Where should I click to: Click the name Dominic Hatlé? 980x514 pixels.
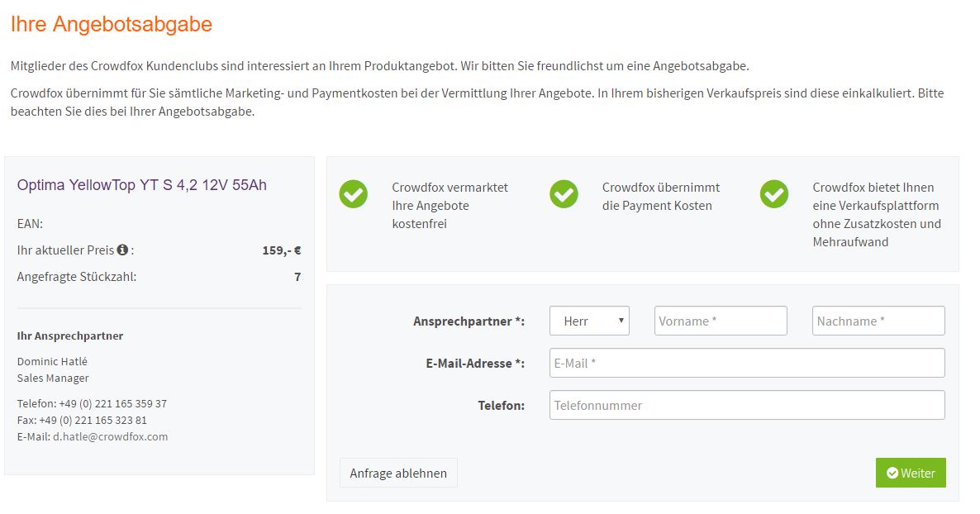click(x=52, y=361)
